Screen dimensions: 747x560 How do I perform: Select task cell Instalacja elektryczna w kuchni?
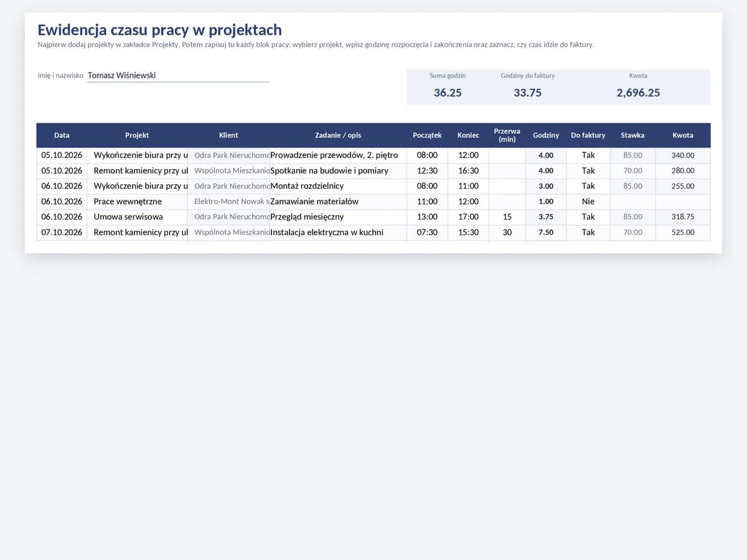[x=338, y=233]
